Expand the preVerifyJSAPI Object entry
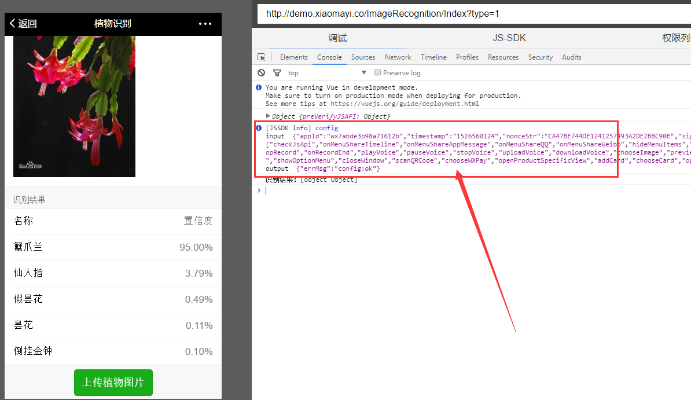 pyautogui.click(x=268, y=116)
